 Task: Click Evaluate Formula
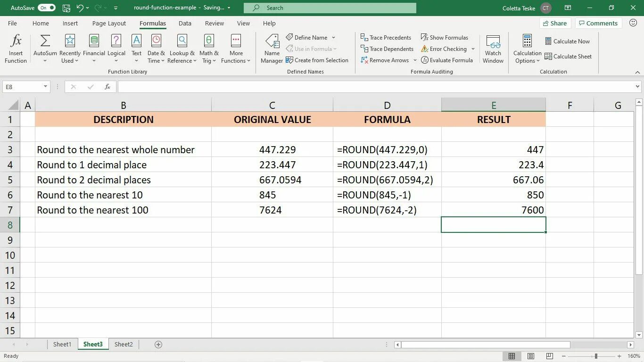(447, 60)
